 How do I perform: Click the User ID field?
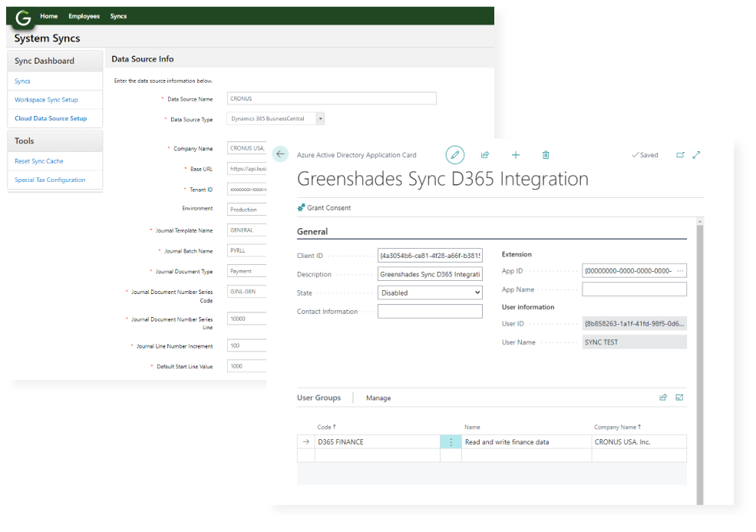coord(634,323)
